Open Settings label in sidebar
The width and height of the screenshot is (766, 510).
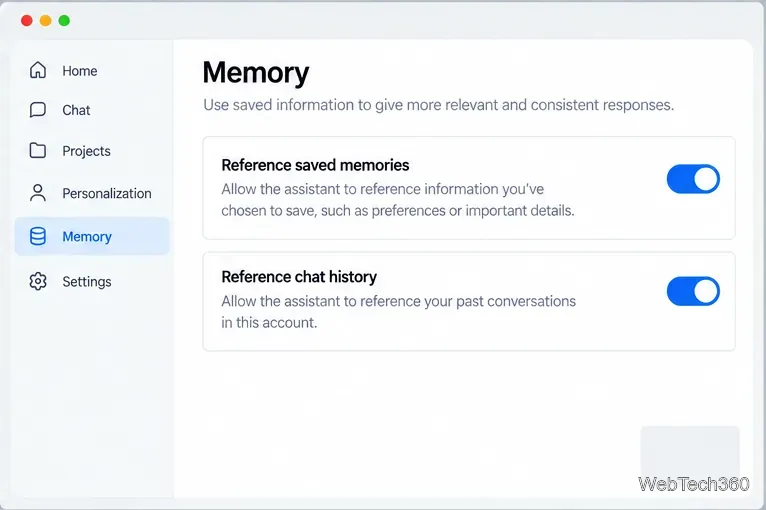(87, 281)
